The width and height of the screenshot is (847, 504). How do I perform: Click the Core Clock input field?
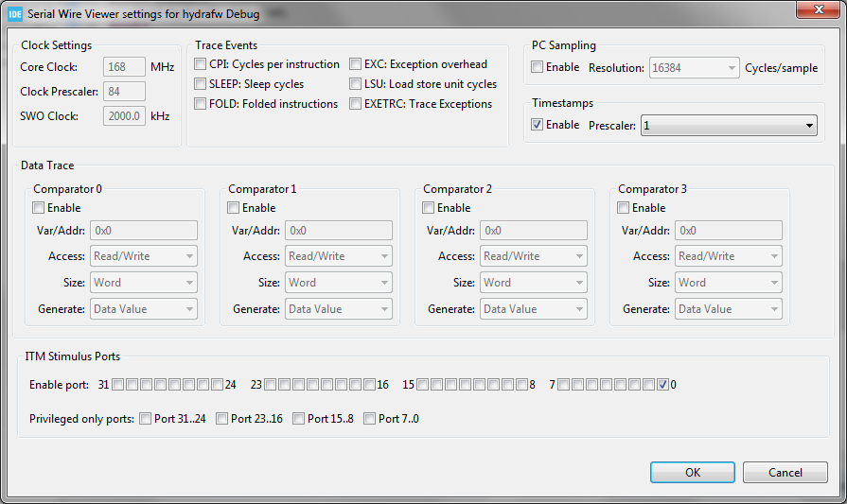[124, 67]
